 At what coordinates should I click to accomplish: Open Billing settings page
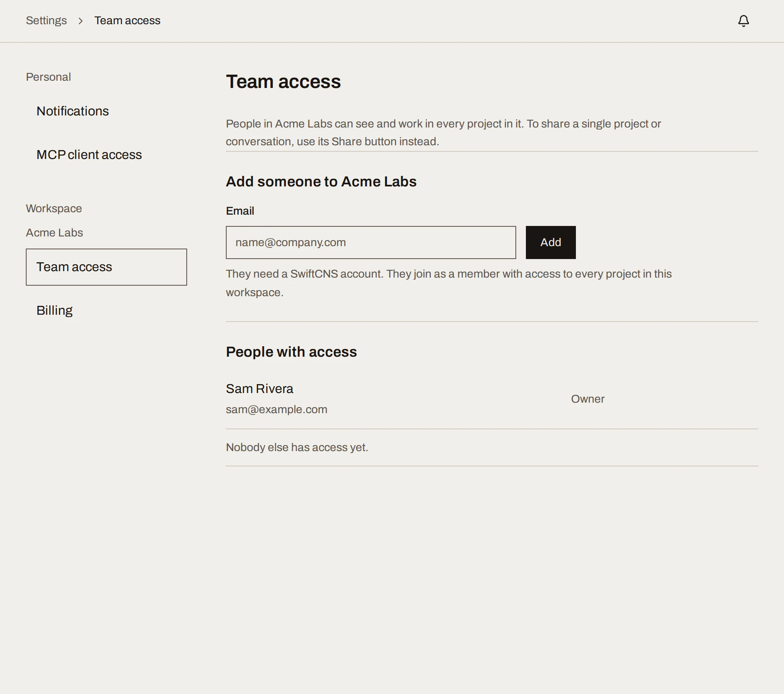(x=106, y=310)
